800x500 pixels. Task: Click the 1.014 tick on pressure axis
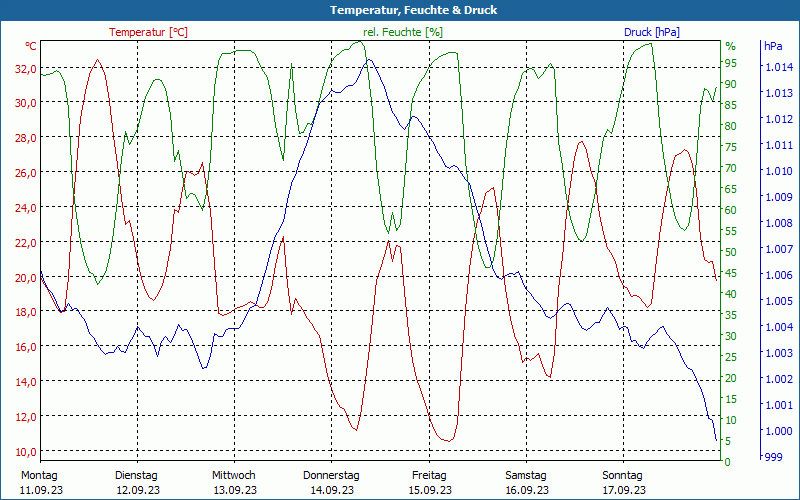[778, 67]
